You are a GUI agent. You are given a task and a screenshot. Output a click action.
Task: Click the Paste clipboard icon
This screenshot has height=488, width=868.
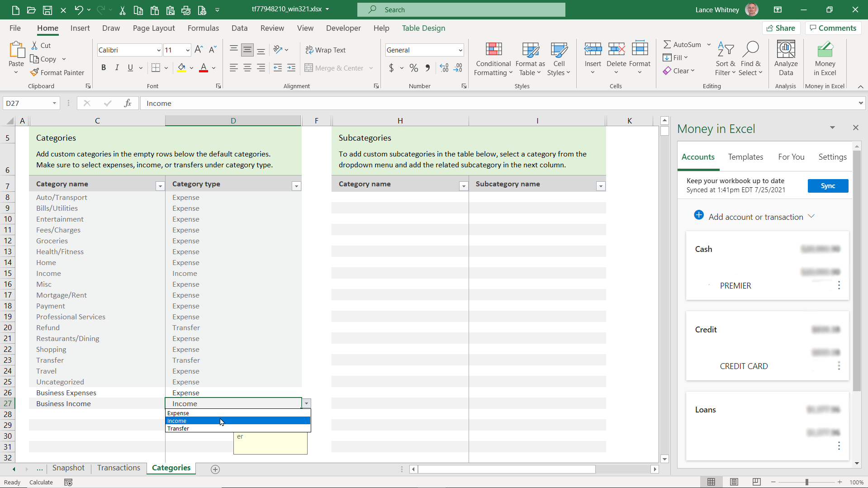click(16, 50)
